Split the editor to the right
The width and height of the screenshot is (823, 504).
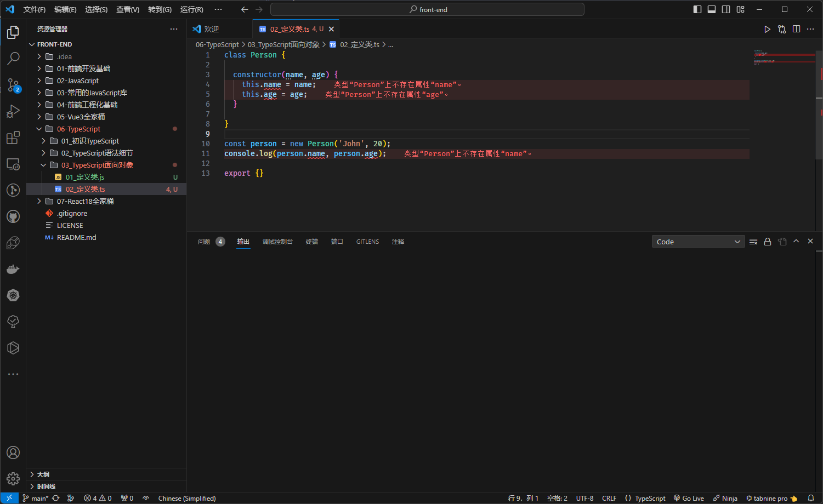point(796,29)
